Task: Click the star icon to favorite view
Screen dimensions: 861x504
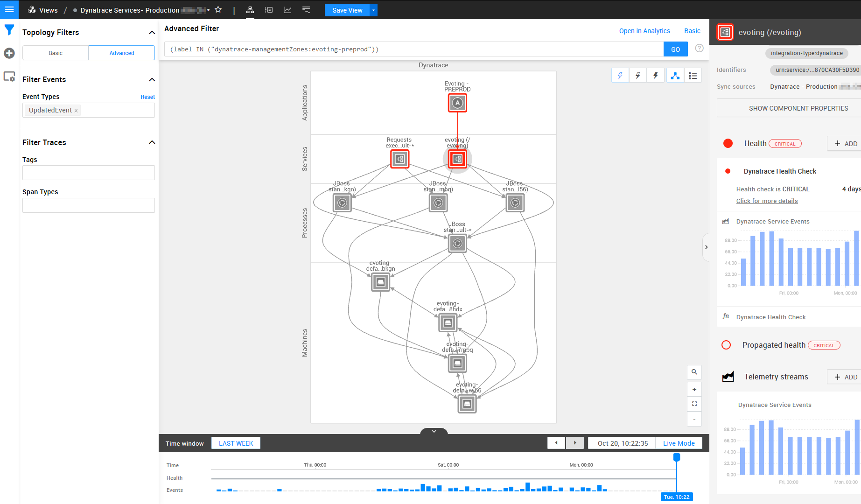Action: 218,10
